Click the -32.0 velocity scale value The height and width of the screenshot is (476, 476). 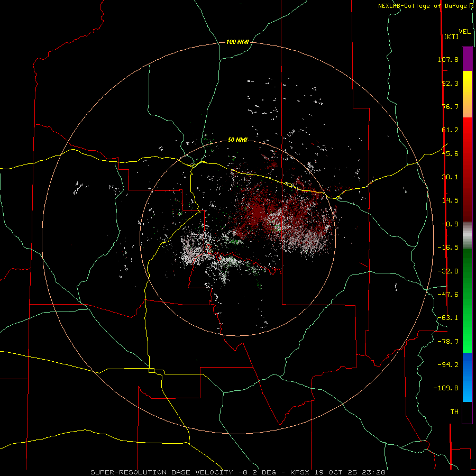pyautogui.click(x=448, y=271)
